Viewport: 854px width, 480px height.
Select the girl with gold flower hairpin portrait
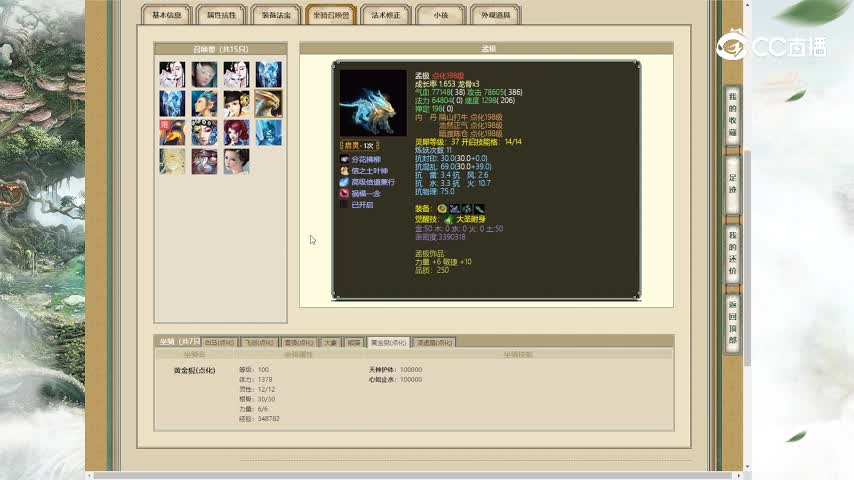click(236, 104)
